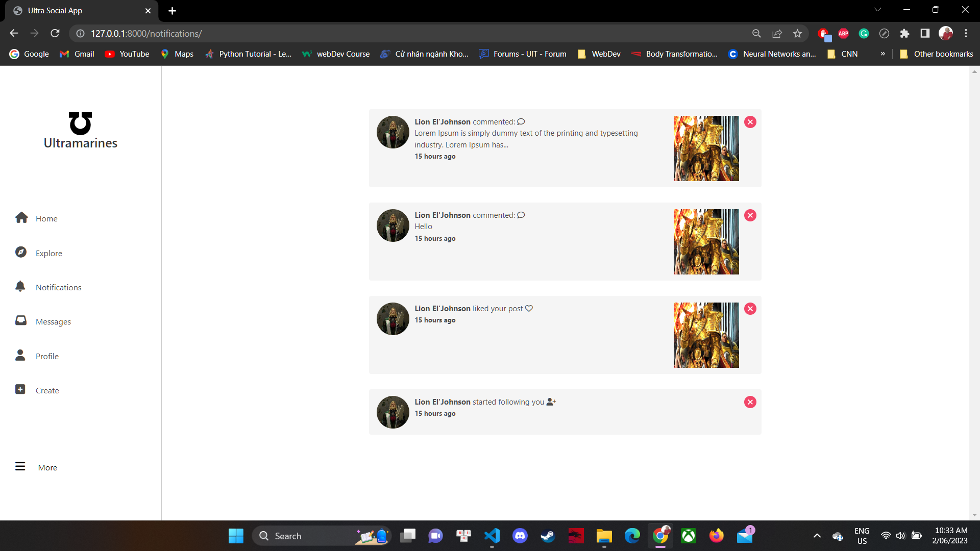The image size is (980, 551).
Task: Open the Other bookmarks folder
Action: coord(936,54)
